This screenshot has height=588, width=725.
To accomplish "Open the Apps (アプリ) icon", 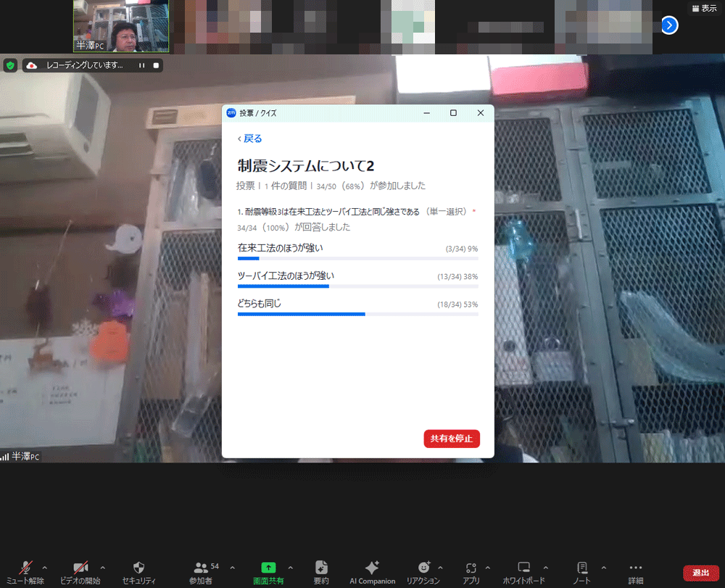I will click(x=471, y=568).
